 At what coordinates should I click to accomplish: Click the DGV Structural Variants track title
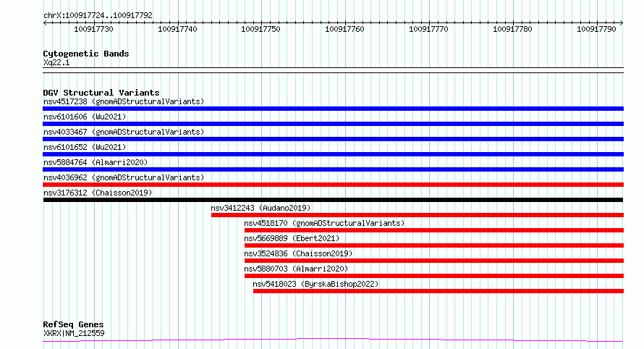[x=101, y=93]
